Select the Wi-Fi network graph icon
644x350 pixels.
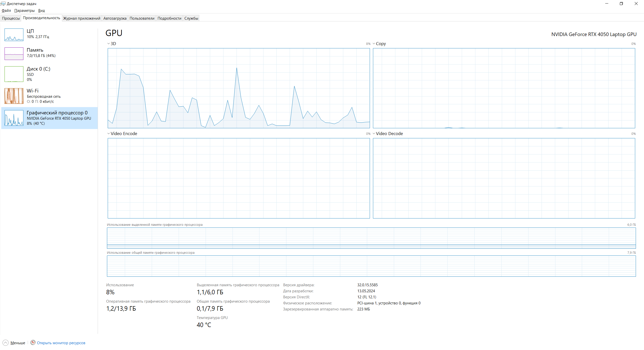point(14,96)
